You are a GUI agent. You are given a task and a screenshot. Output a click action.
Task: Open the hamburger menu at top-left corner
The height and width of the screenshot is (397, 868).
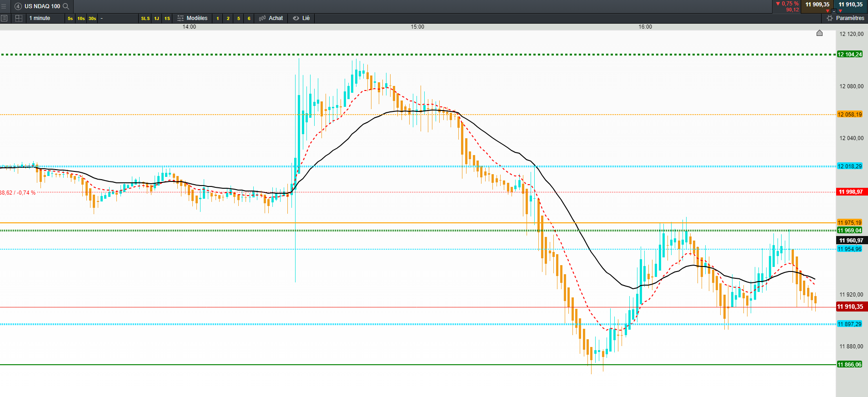coord(4,6)
